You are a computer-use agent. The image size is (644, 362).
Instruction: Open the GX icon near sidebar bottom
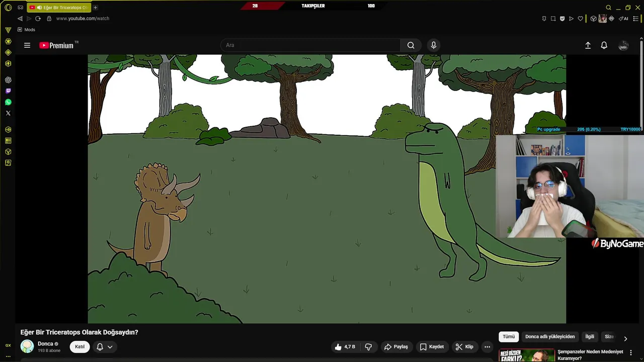(8, 345)
